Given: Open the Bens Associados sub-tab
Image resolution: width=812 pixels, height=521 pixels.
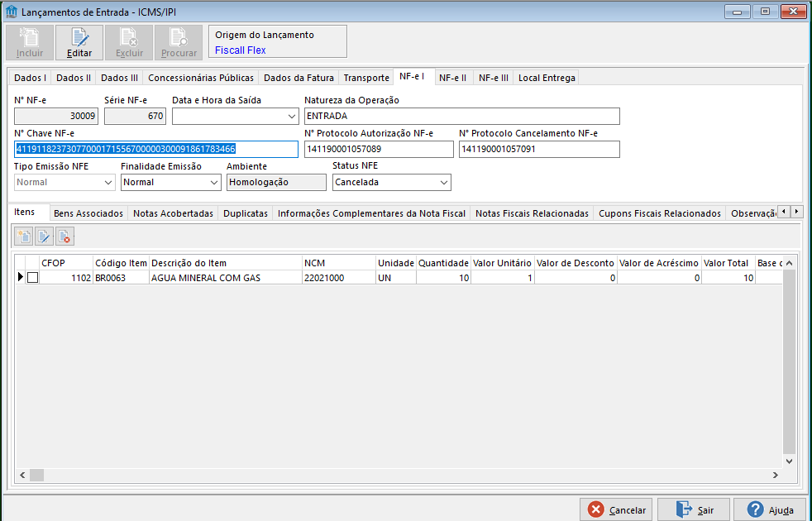Looking at the screenshot, I should pyautogui.click(x=88, y=213).
